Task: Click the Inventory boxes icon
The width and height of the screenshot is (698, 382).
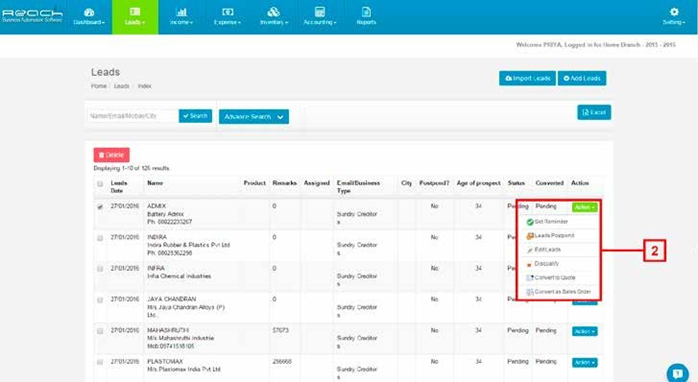Action: pyautogui.click(x=274, y=12)
